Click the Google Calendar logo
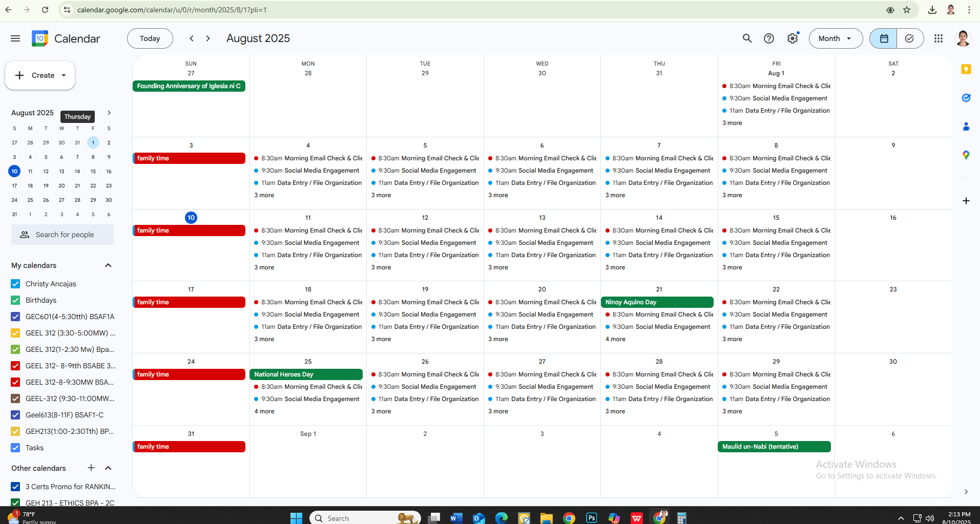This screenshot has height=524, width=980. (x=40, y=38)
